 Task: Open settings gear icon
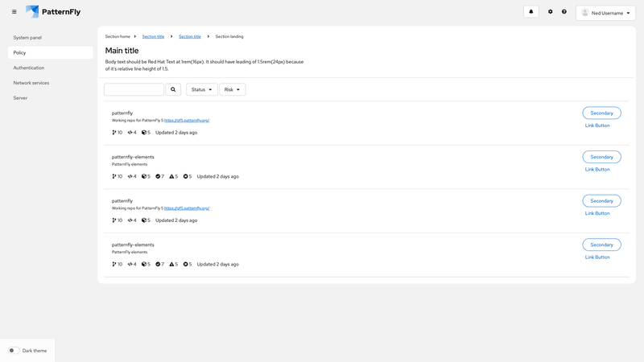(551, 12)
